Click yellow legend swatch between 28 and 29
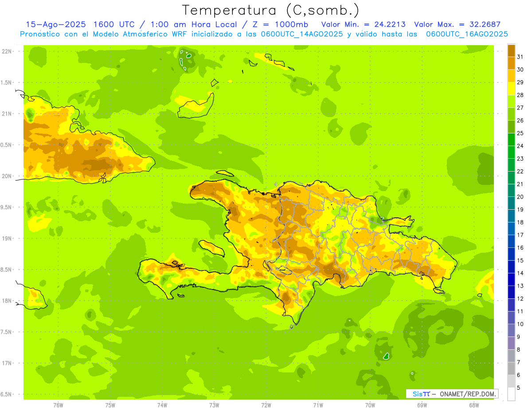Image resolution: width=532 pixels, height=411 pixels. tap(511, 89)
